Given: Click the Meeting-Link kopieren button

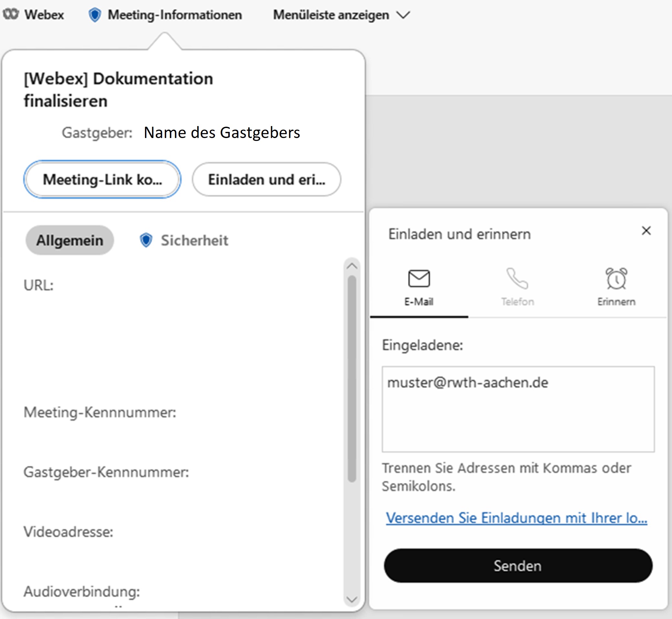Looking at the screenshot, I should tap(102, 179).
